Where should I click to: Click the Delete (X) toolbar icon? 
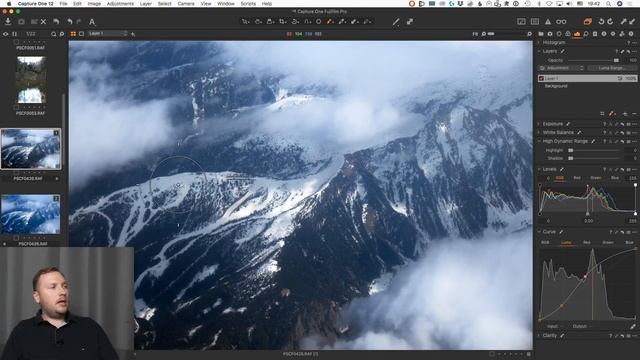pyautogui.click(x=43, y=21)
